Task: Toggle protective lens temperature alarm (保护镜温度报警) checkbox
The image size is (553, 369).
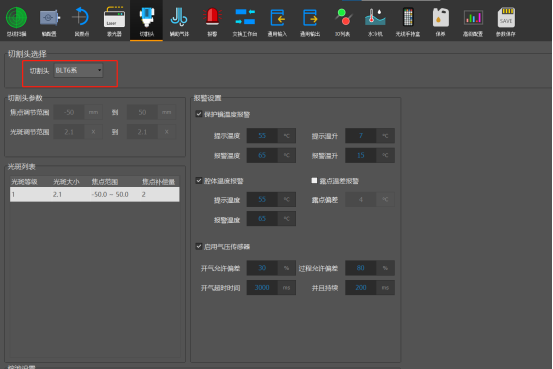Action: pyautogui.click(x=199, y=114)
